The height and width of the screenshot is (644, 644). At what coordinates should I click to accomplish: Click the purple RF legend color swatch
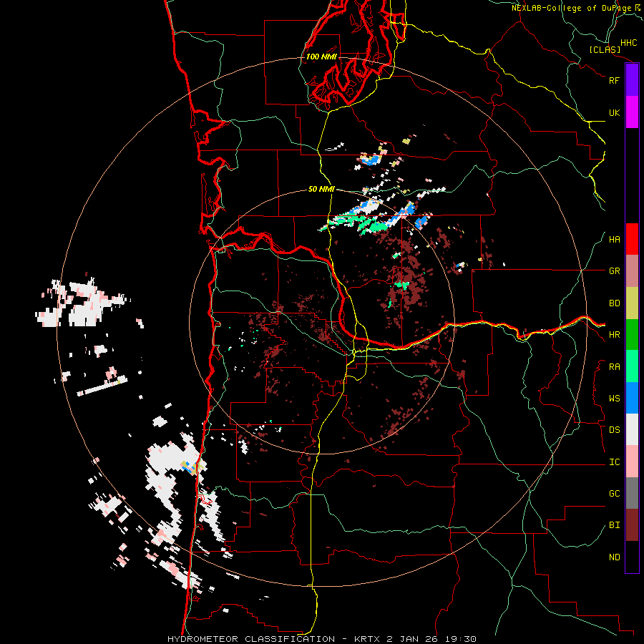coord(632,80)
